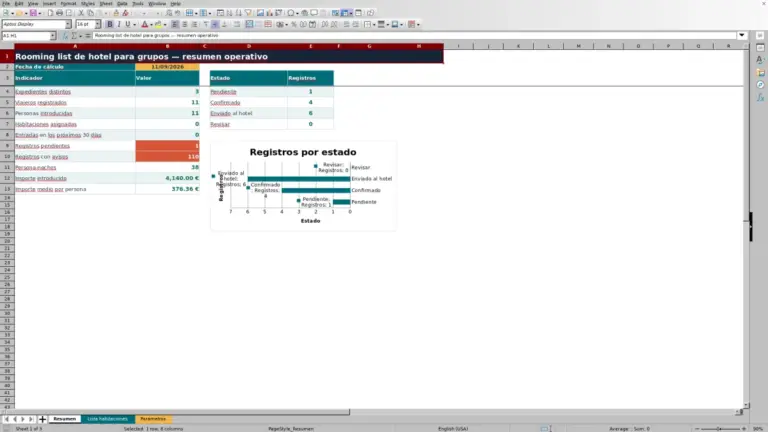768x432 pixels.
Task: Click the AutoFilter funnel icon
Action: coord(248,13)
